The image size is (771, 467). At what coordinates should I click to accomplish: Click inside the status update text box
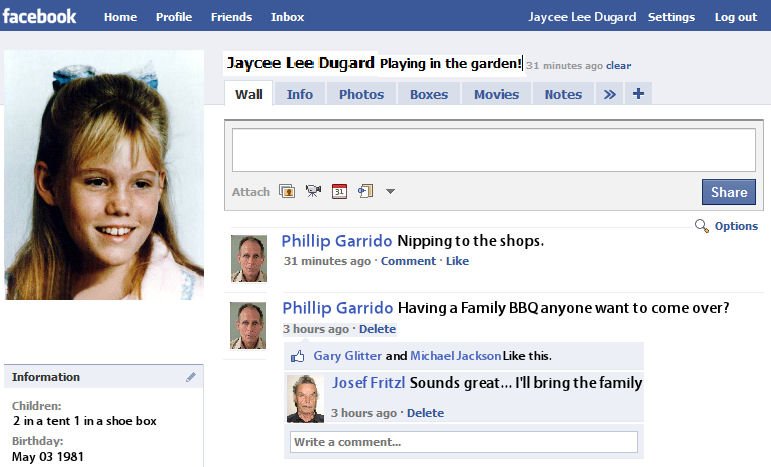[x=494, y=150]
